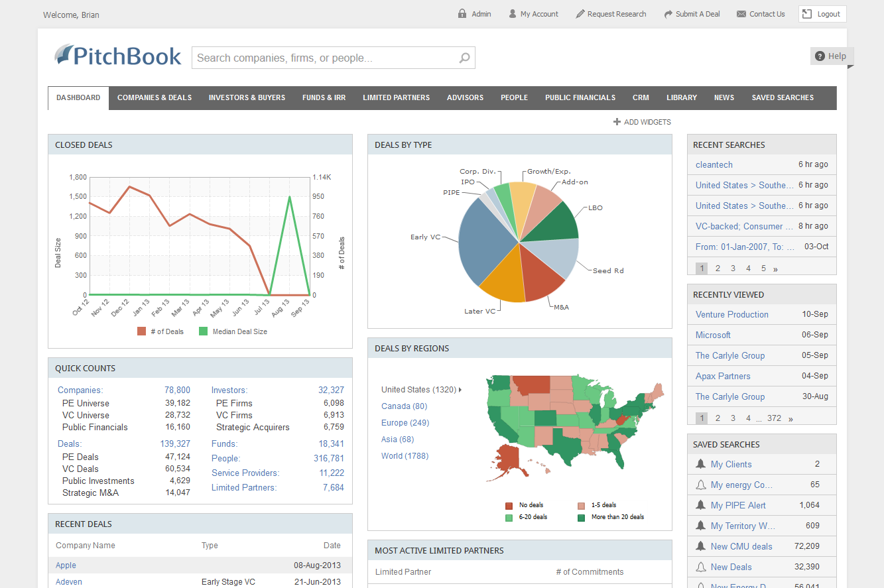Select World (1788) region
The width and height of the screenshot is (884, 588).
pyautogui.click(x=405, y=455)
